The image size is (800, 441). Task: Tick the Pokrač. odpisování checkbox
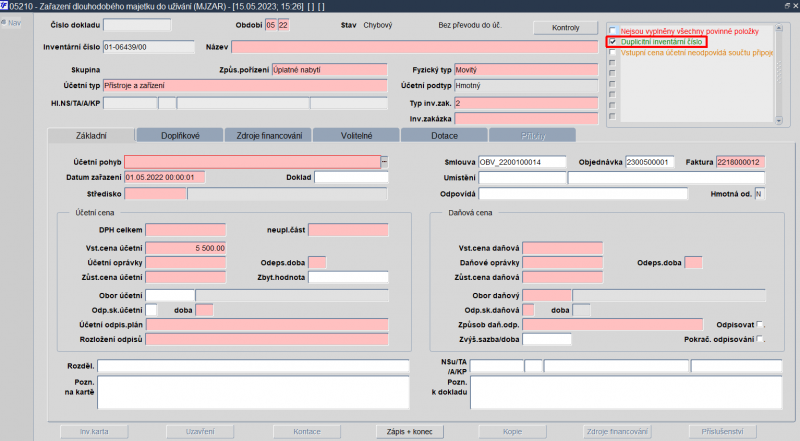tap(761, 339)
